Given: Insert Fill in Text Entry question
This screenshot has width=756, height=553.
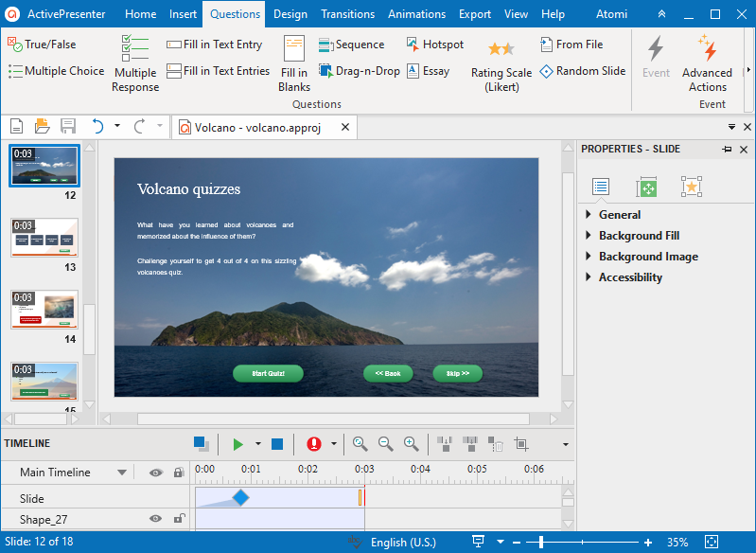Looking at the screenshot, I should tap(215, 45).
